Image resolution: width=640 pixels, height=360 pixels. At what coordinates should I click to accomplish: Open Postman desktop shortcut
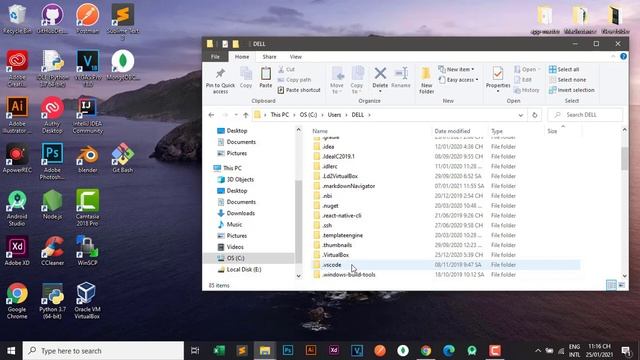(x=87, y=18)
